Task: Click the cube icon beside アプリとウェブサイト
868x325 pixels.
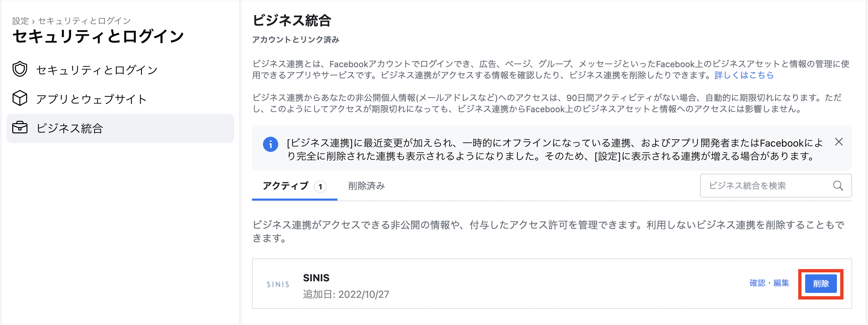Action: (20, 99)
